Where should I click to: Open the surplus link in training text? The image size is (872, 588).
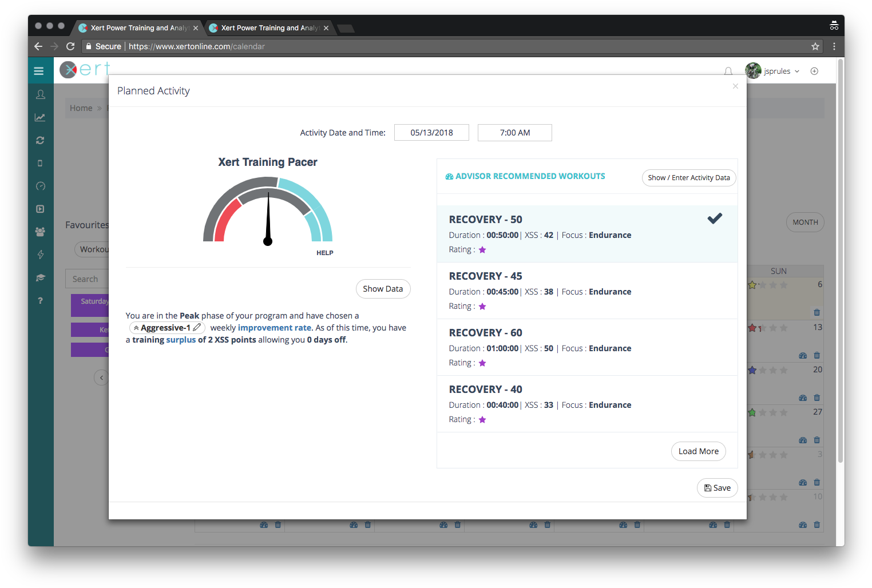pos(181,340)
